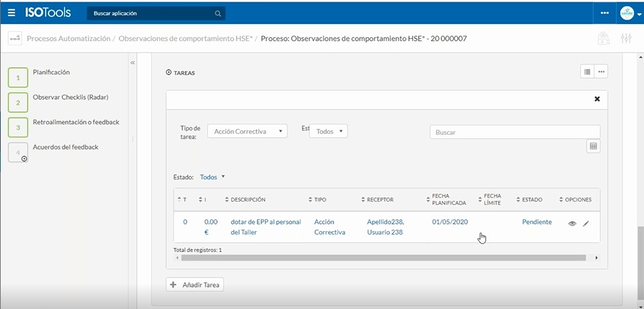This screenshot has width=644, height=309.
Task: Collapse the Tareas section
Action: pyautogui.click(x=169, y=73)
